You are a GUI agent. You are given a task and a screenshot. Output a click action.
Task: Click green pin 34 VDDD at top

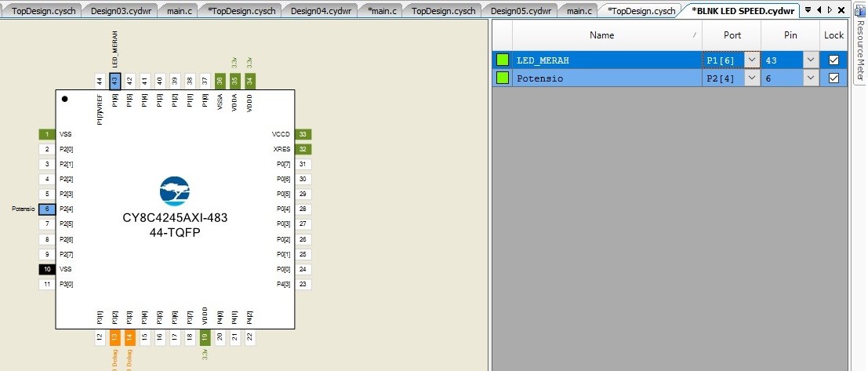(x=249, y=81)
